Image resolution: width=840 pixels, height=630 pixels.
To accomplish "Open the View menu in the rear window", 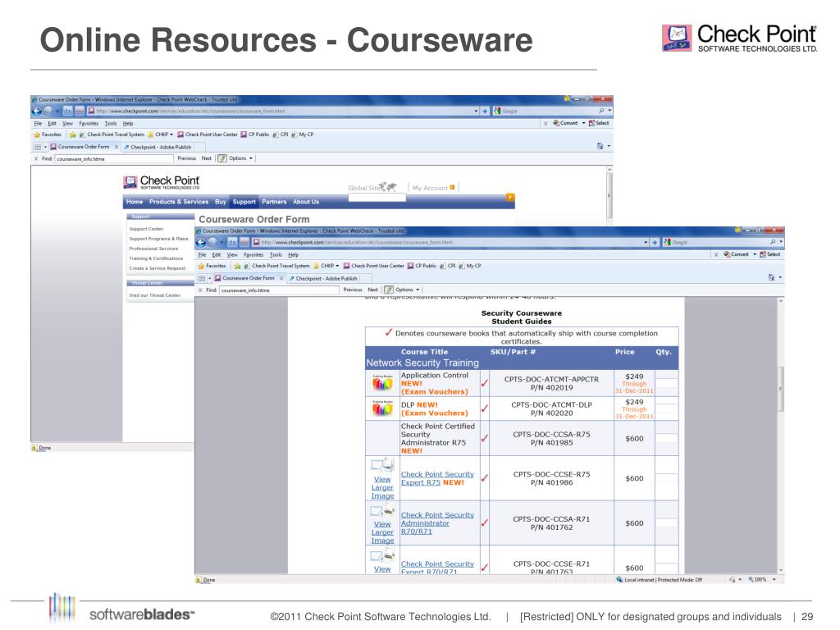I will [67, 123].
